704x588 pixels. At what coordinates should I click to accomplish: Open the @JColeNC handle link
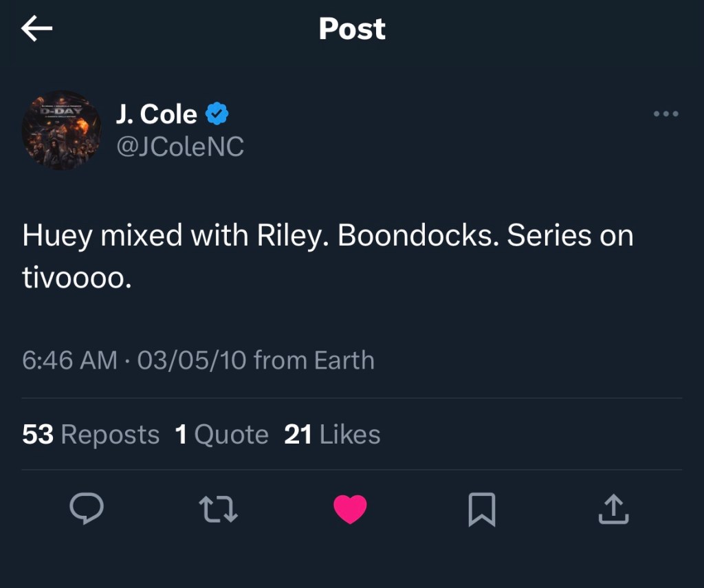tap(180, 146)
